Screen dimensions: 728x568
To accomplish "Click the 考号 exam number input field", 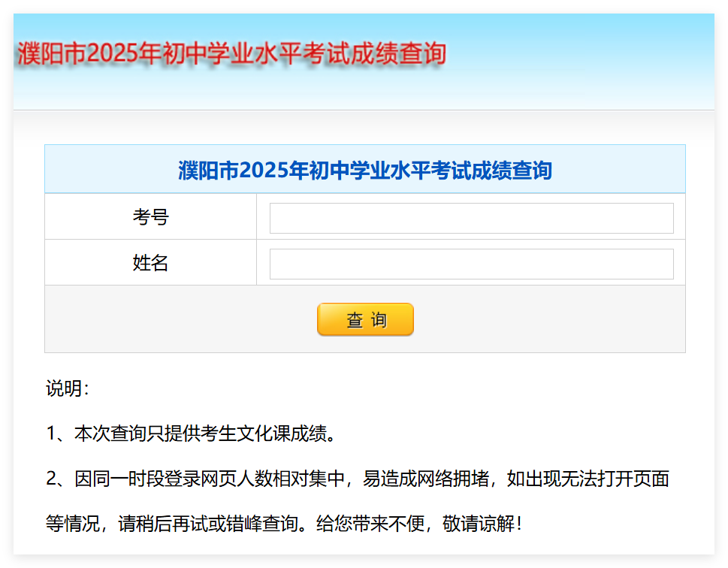I will pos(471,218).
